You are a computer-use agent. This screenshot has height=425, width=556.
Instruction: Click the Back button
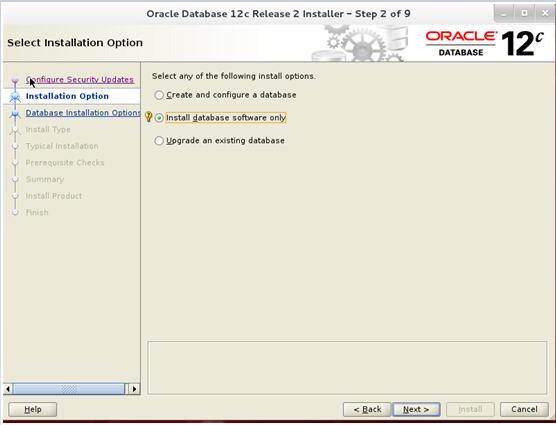(367, 409)
